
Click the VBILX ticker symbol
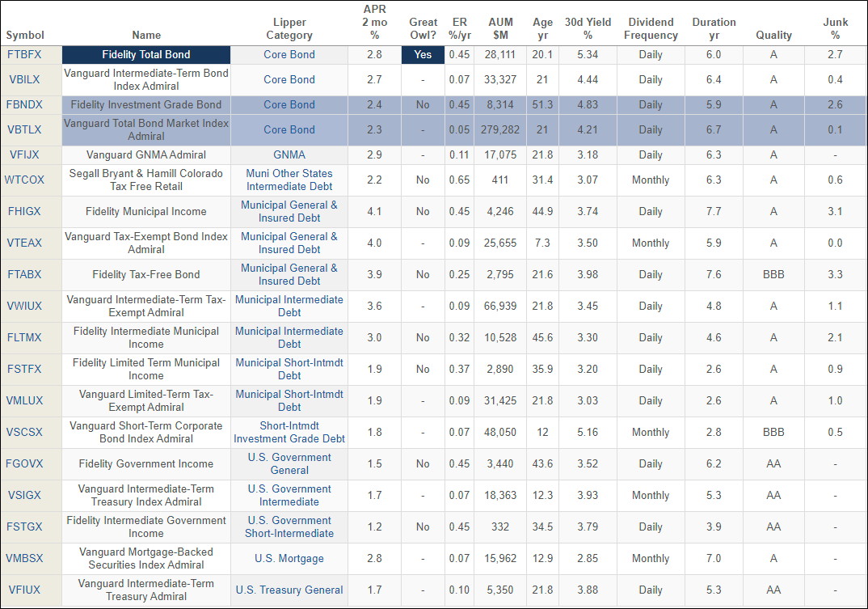coord(24,80)
